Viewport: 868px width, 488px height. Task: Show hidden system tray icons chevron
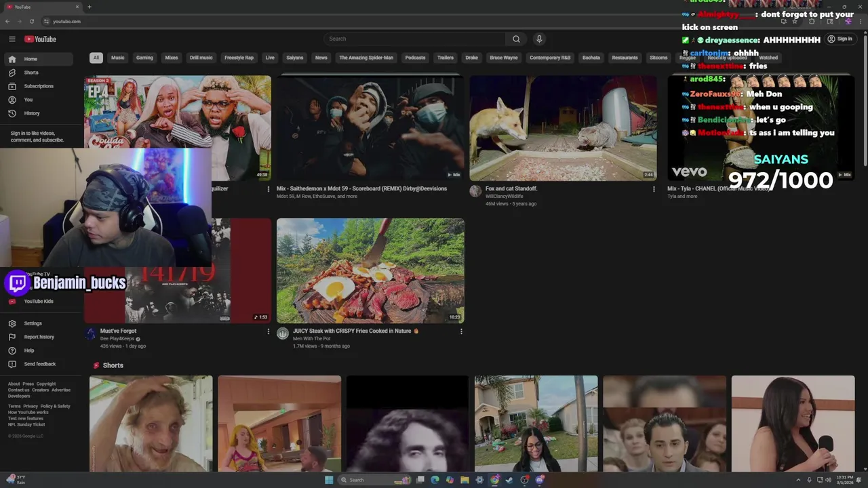click(x=799, y=480)
